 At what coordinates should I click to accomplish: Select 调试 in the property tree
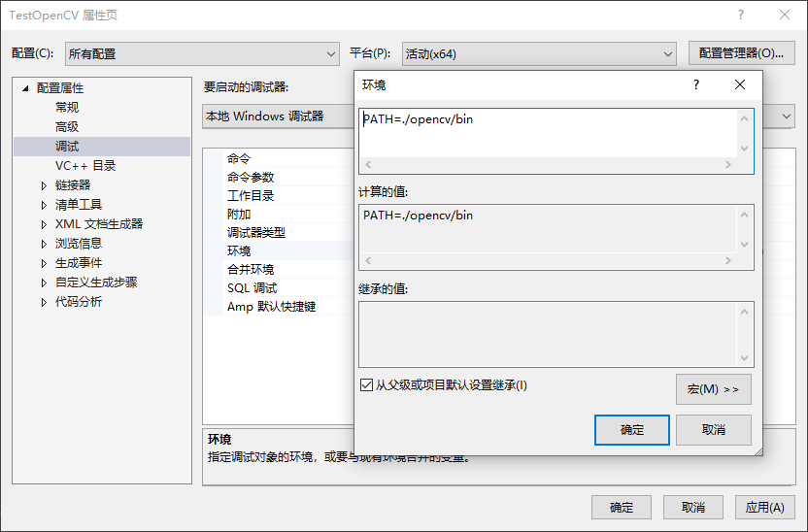(x=102, y=147)
